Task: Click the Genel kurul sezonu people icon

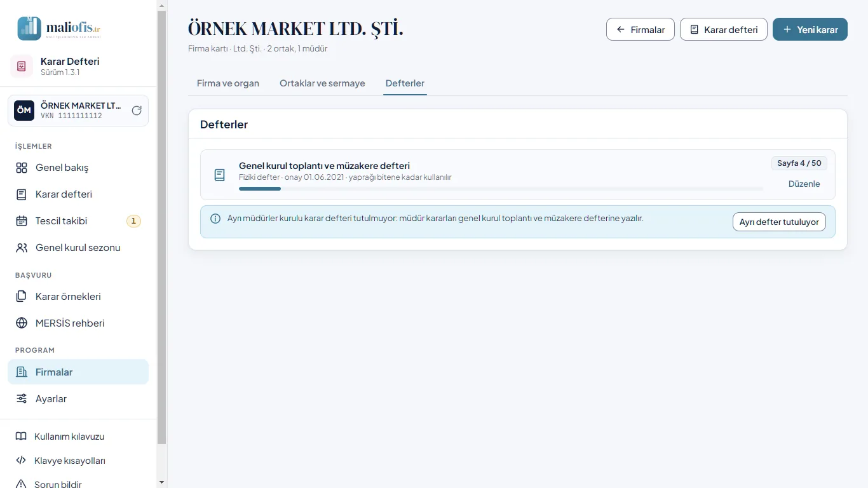Action: pyautogui.click(x=22, y=248)
